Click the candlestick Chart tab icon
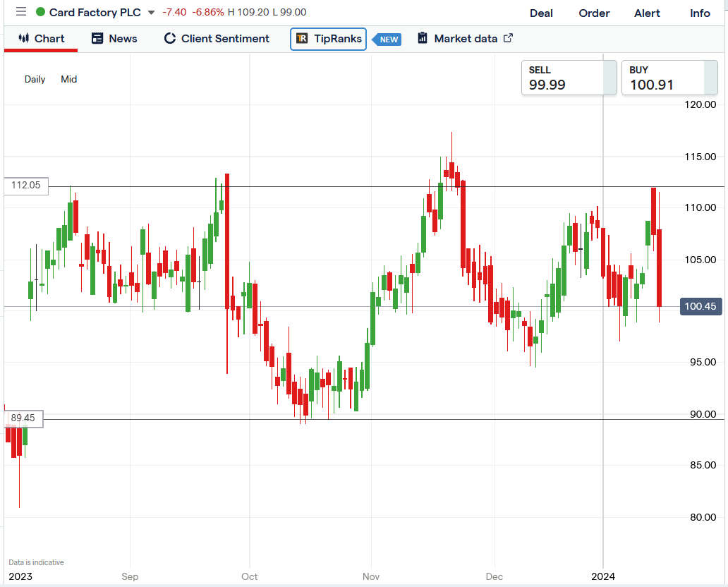Screen dimensions: 728x587 click(24, 38)
